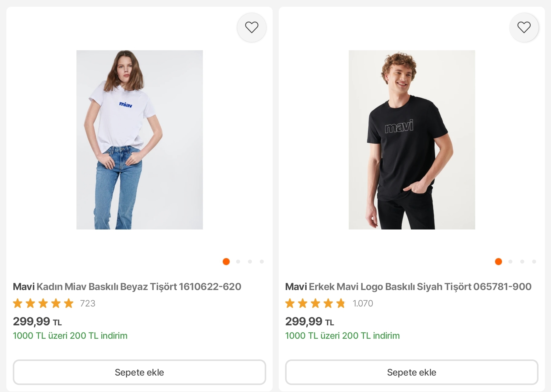
Task: Select third image dot of white t-shirt
Action: (250, 261)
